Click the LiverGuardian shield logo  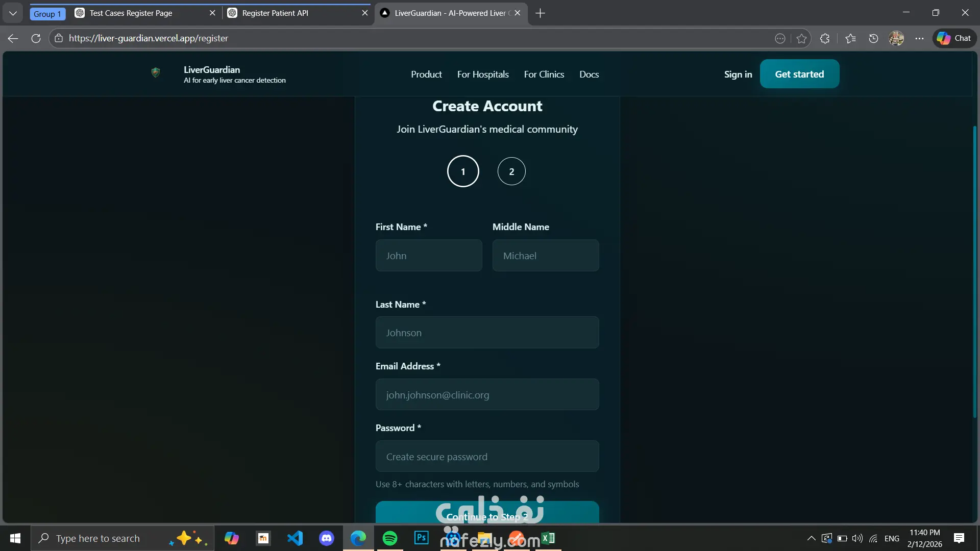pyautogui.click(x=156, y=73)
